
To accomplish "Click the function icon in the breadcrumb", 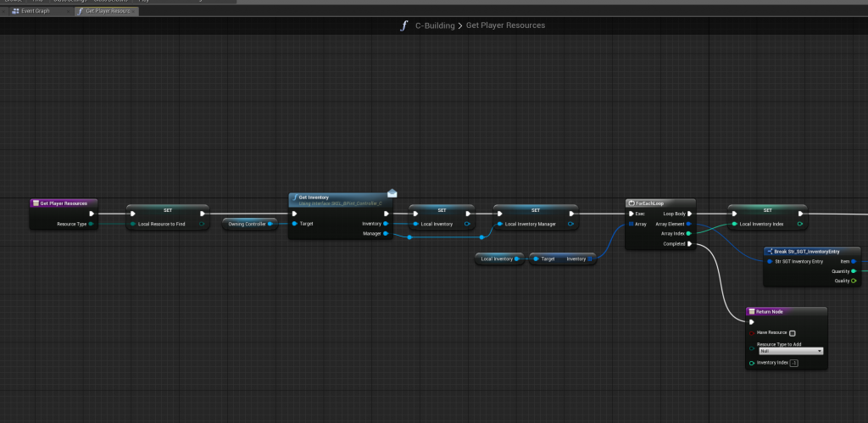I will (x=404, y=25).
